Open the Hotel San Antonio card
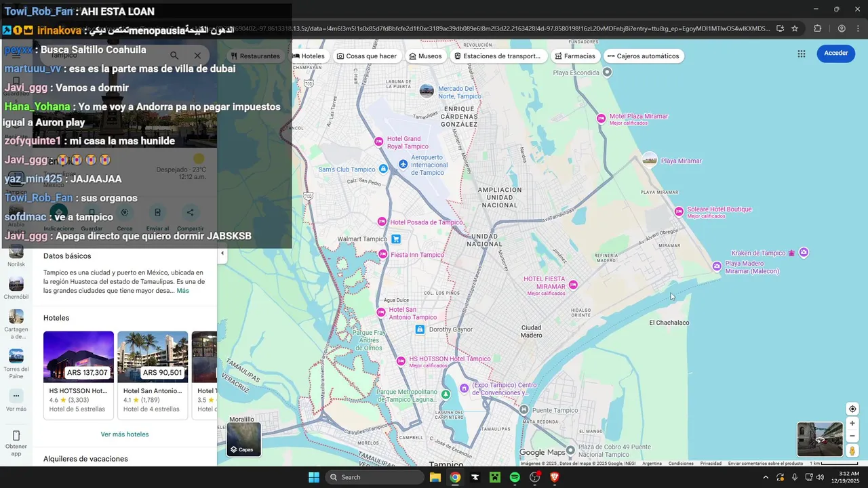Viewport: 868px width, 488px height. click(153, 375)
